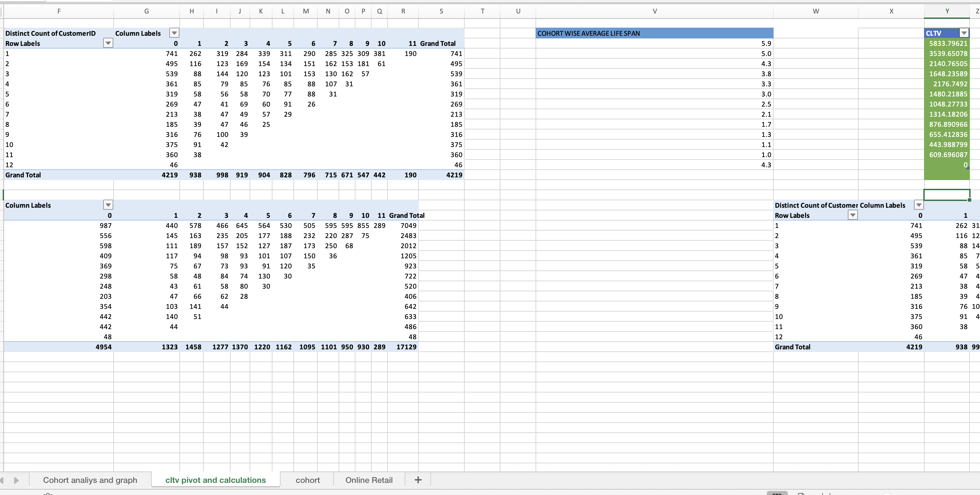This screenshot has height=495, width=980.
Task: Open Row Labels filter in top-left pivot
Action: point(108,43)
